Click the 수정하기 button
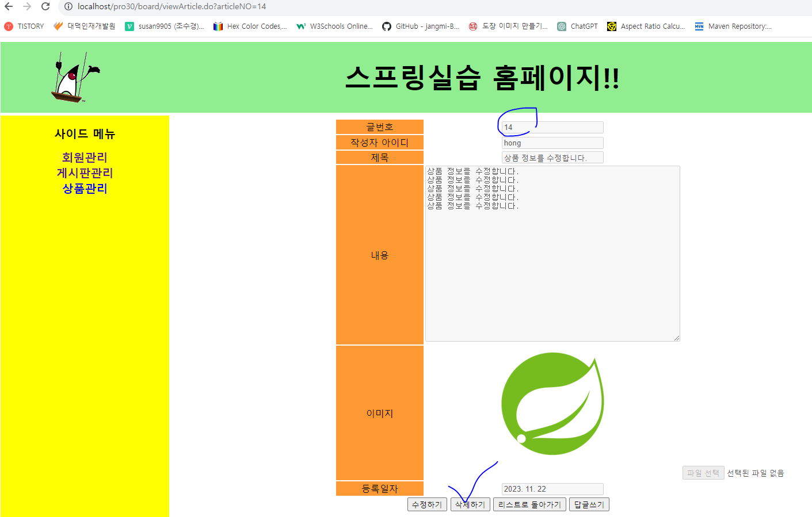The image size is (812, 517). point(427,504)
